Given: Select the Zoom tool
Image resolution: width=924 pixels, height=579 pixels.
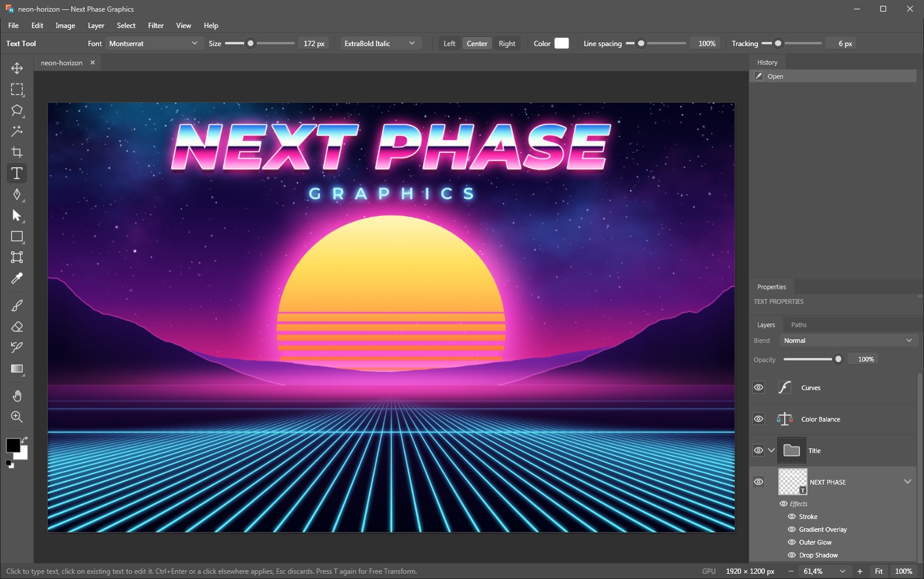Looking at the screenshot, I should pos(17,417).
